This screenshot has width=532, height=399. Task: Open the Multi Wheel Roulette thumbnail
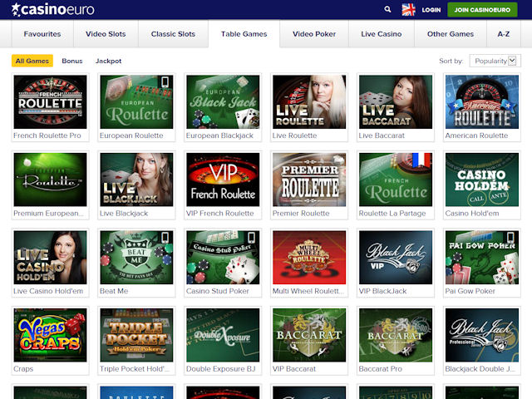[309, 258]
